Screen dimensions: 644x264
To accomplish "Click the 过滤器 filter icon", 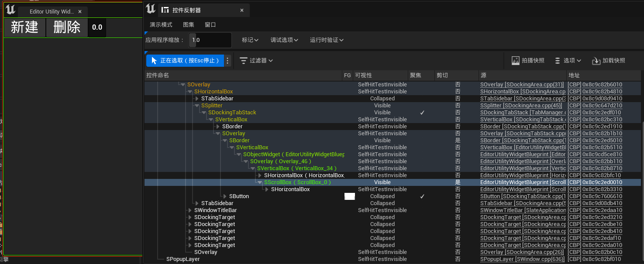I will pos(244,61).
